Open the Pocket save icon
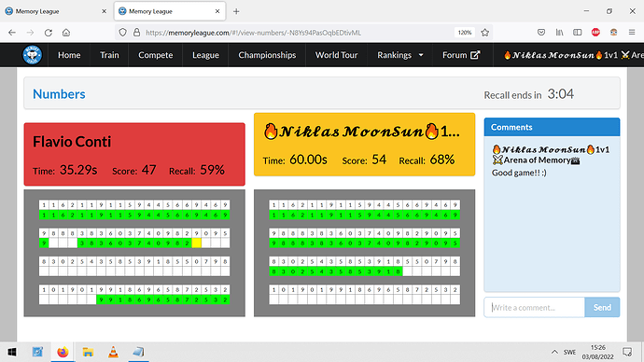This screenshot has height=362, width=644. (x=541, y=33)
